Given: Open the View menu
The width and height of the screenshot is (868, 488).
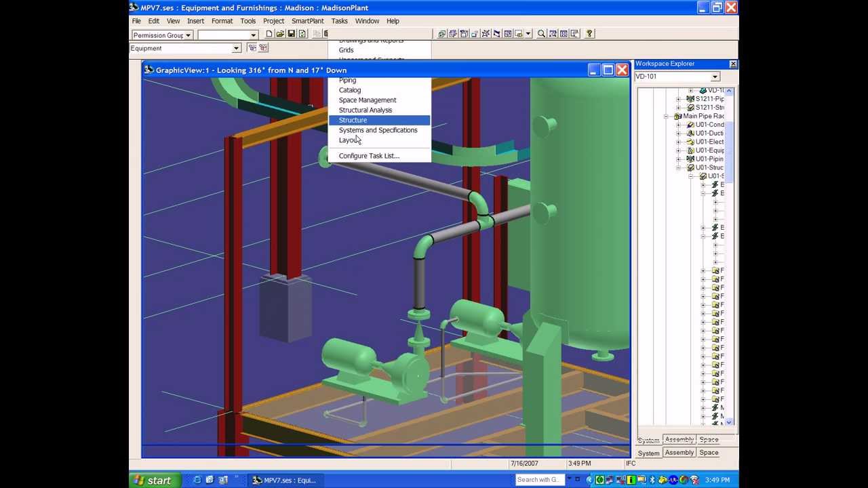Looking at the screenshot, I should (x=174, y=21).
